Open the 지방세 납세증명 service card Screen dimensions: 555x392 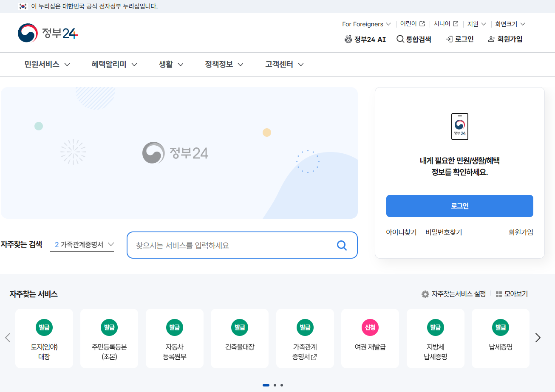tap(436, 338)
